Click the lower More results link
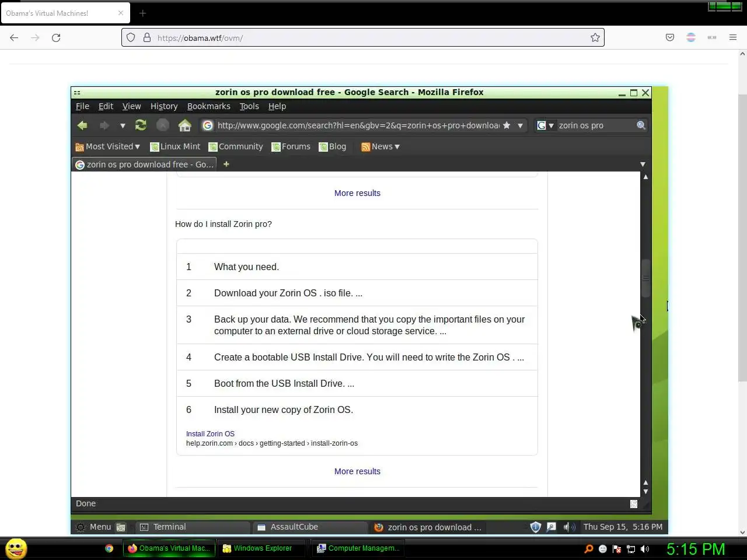The height and width of the screenshot is (560, 747). [x=357, y=471]
